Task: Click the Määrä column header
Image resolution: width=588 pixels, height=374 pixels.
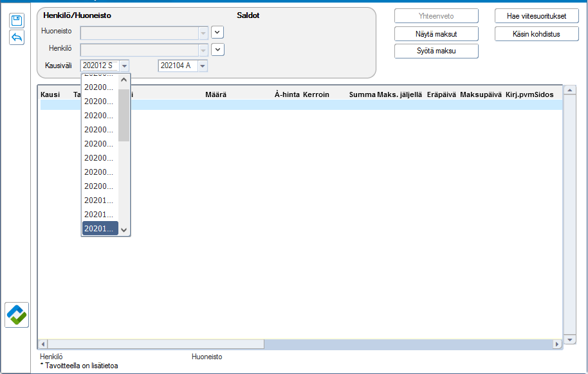Action: [x=216, y=94]
